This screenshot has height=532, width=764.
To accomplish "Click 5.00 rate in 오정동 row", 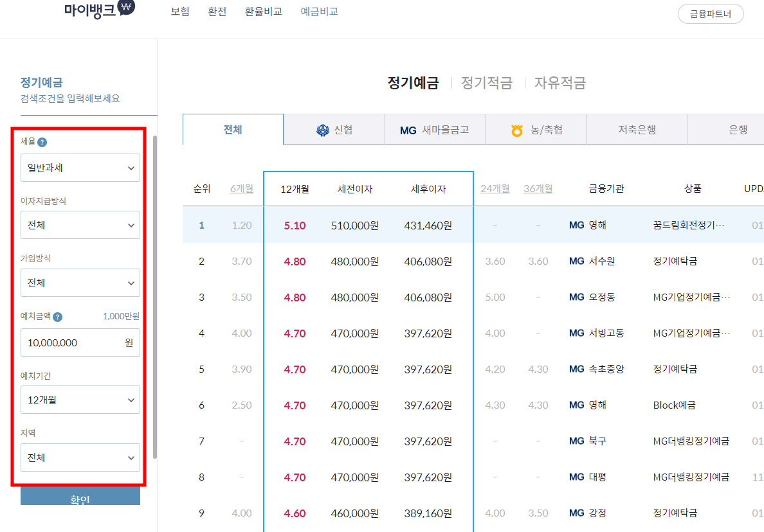I will 495,297.
